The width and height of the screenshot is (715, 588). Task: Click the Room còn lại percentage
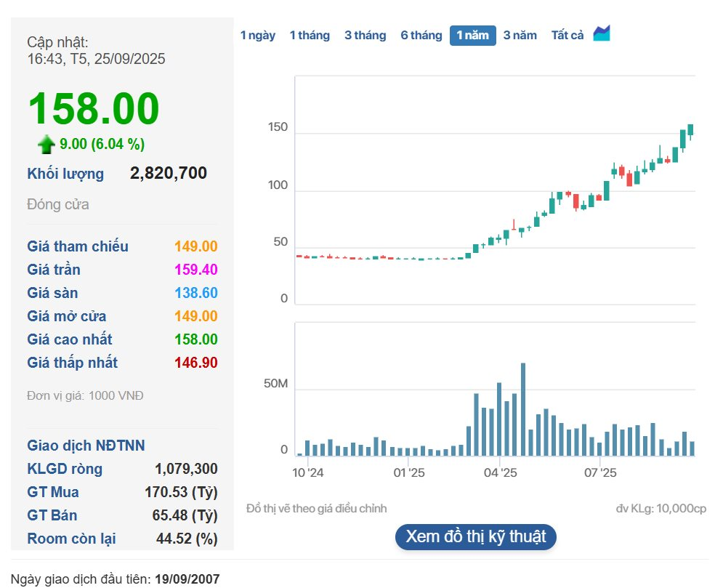click(187, 539)
